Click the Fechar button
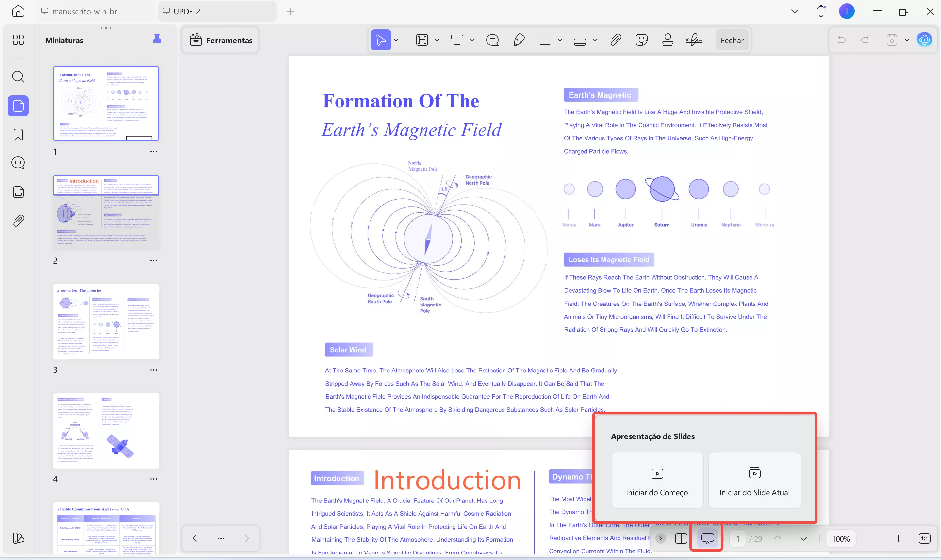The width and height of the screenshot is (941, 560). pos(732,41)
